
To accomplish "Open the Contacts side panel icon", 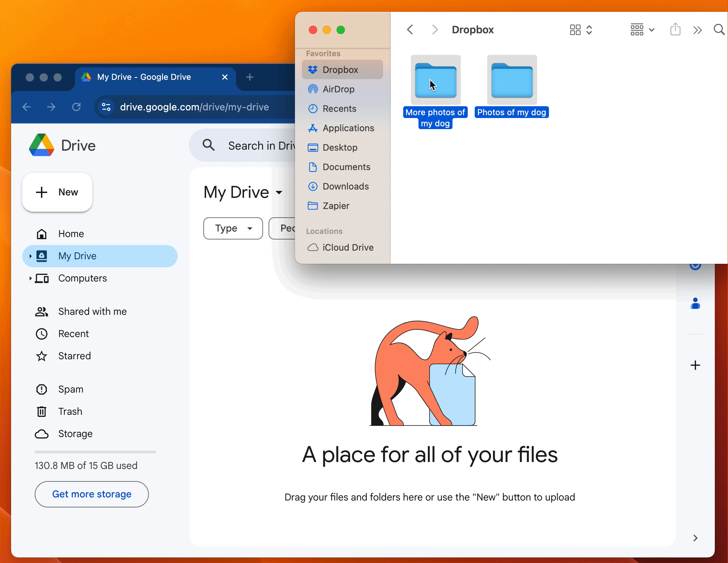I will (695, 303).
